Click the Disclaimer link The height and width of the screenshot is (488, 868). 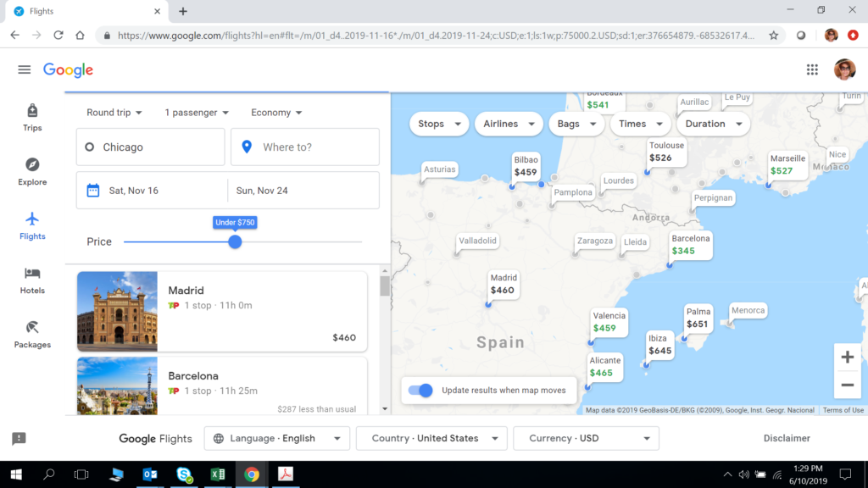(x=787, y=438)
